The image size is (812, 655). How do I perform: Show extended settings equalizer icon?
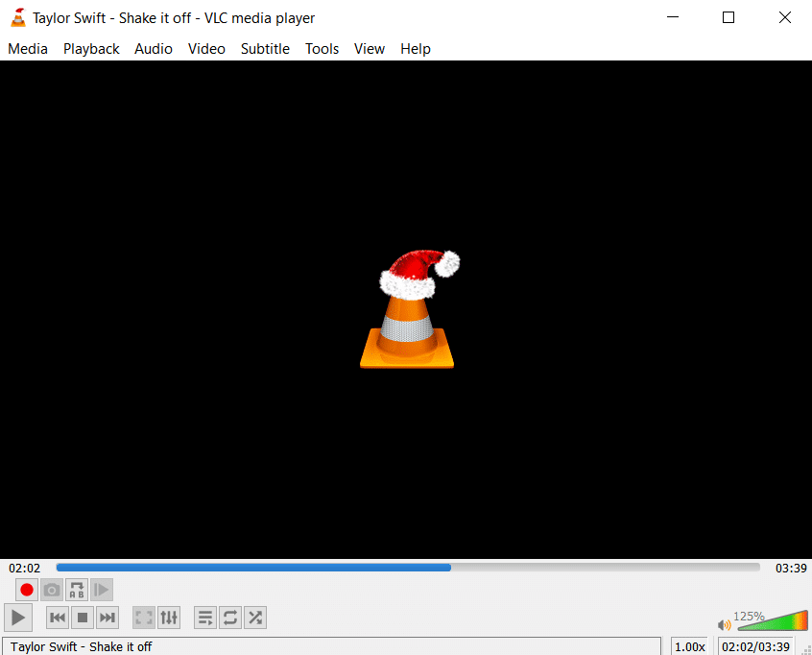[169, 618]
